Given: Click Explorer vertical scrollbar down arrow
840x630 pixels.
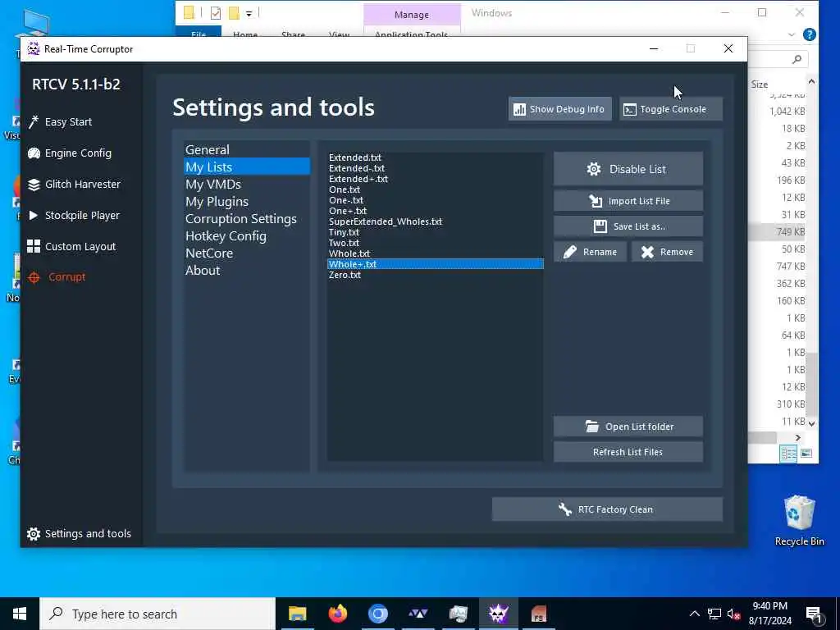Looking at the screenshot, I should click(x=811, y=423).
